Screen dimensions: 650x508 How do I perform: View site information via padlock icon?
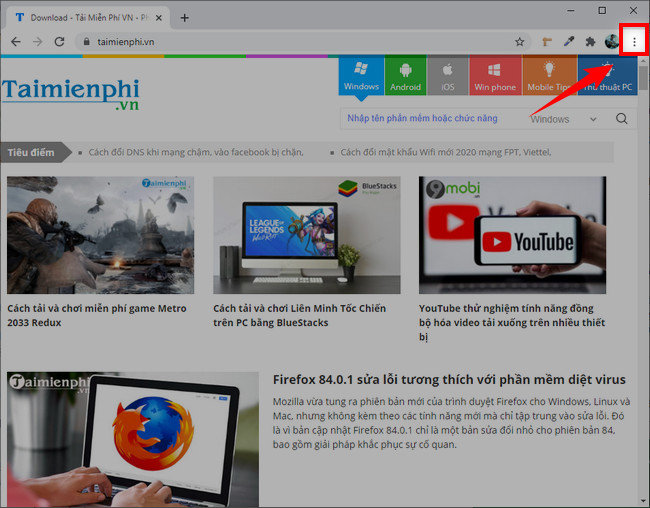coord(86,41)
